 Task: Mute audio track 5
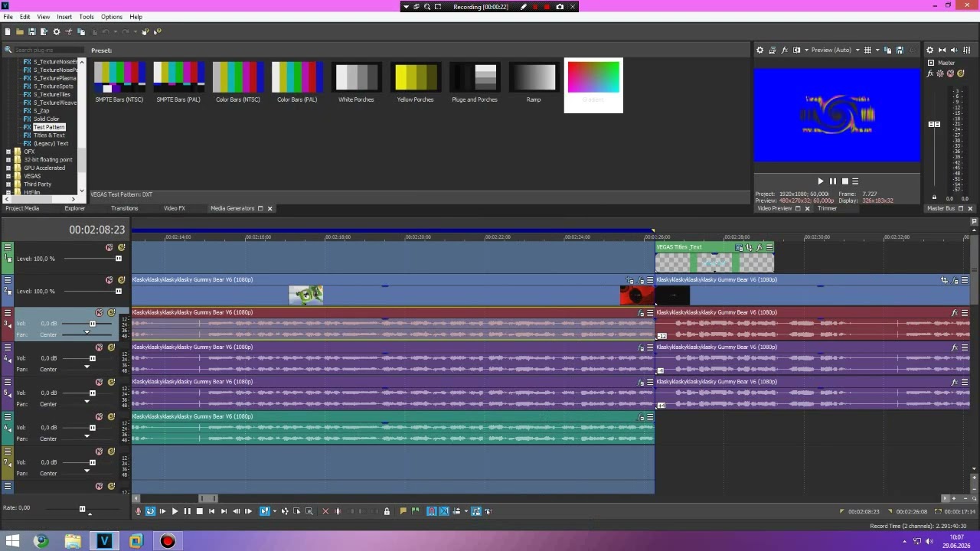(99, 382)
